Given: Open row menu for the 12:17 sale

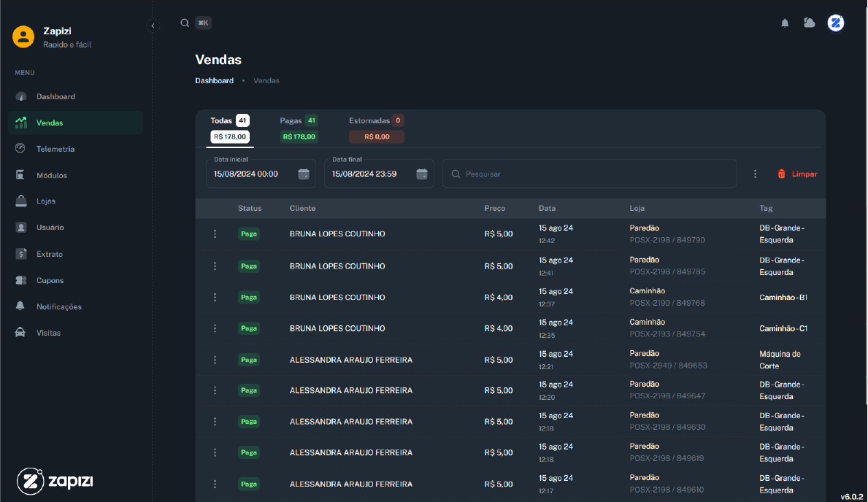Looking at the screenshot, I should (215, 484).
